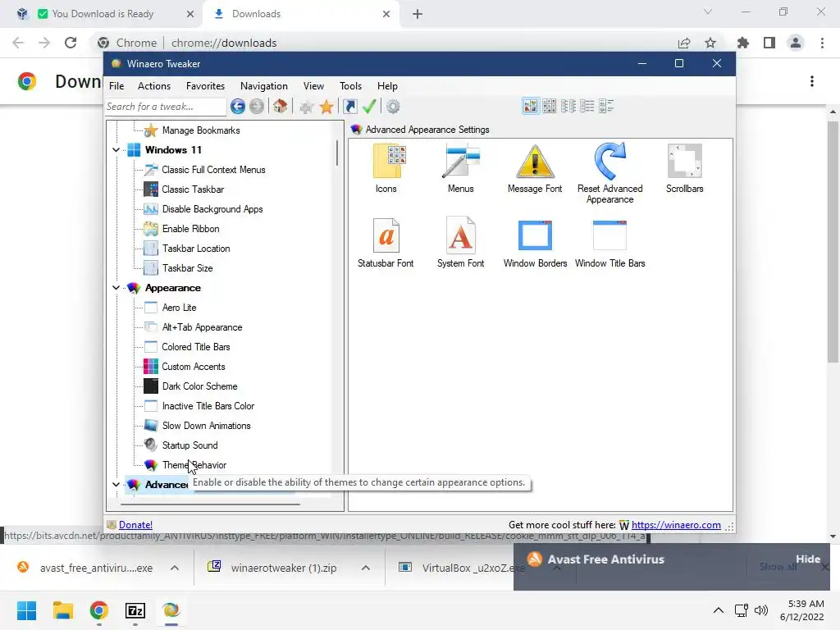Viewport: 840px width, 630px height.
Task: Open a new Chrome tab
Action: pyautogui.click(x=418, y=14)
